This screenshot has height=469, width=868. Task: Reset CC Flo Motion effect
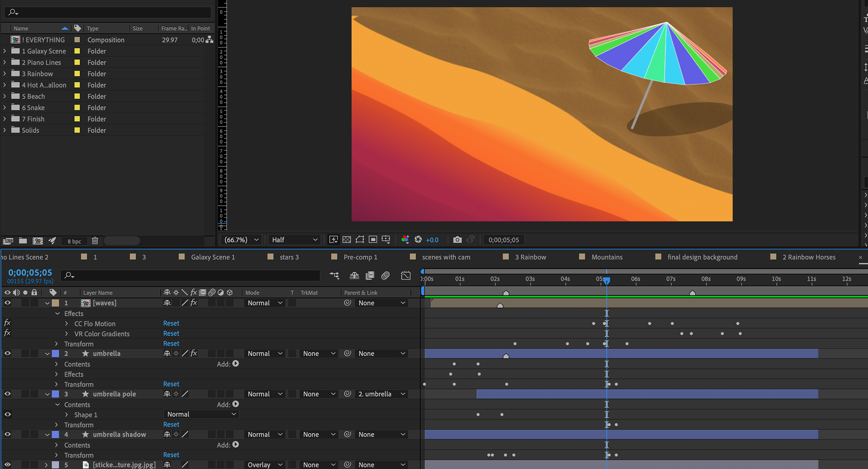[171, 324]
